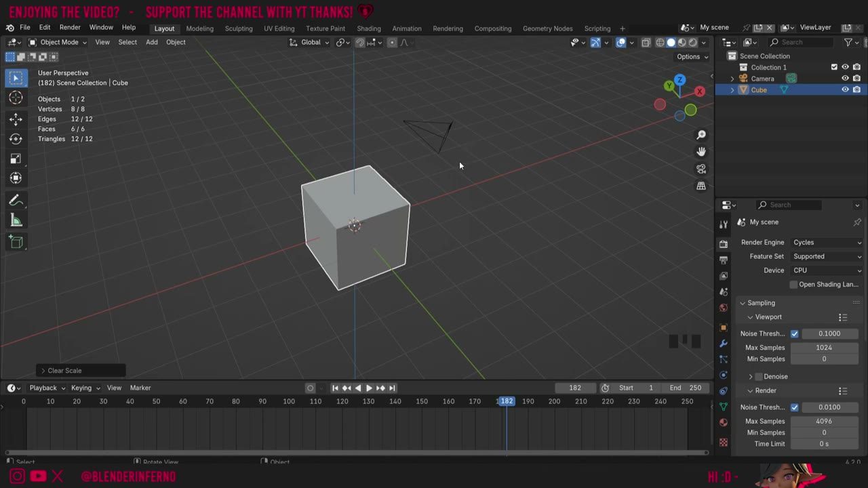This screenshot has width=868, height=488.
Task: Open the Render Engine dropdown
Action: [x=827, y=243]
